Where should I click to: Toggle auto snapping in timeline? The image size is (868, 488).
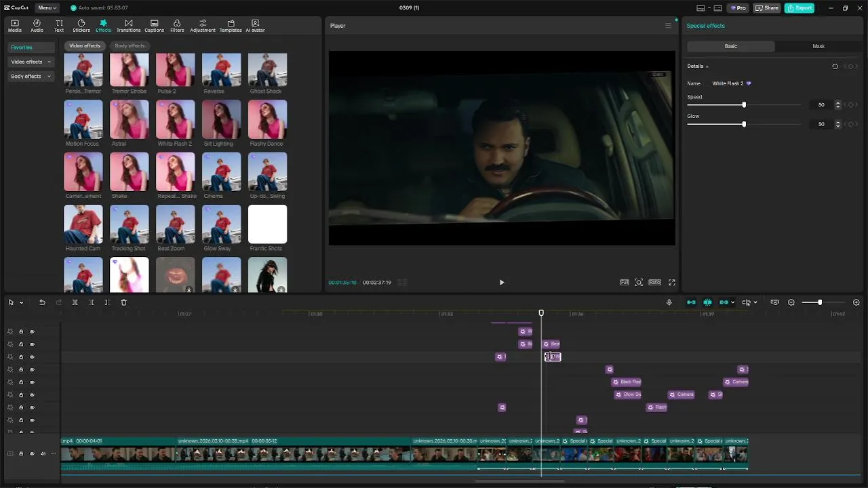(707, 302)
